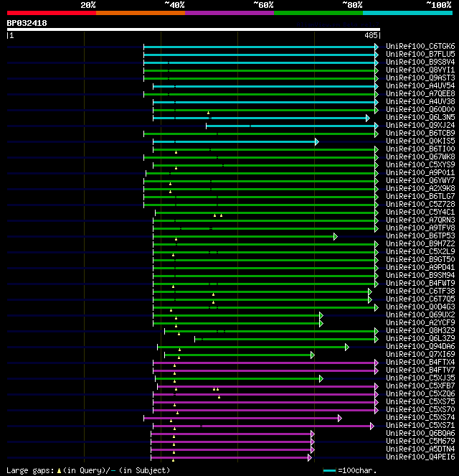Select the UniRef100_C5XS71 label
This screenshot has height=476, width=459.
click(420, 425)
